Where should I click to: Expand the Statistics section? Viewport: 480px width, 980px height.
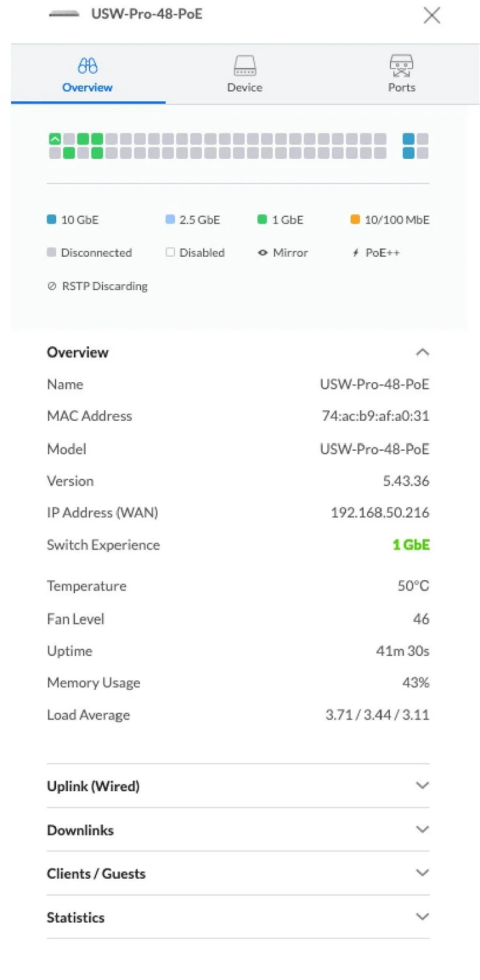(x=423, y=917)
